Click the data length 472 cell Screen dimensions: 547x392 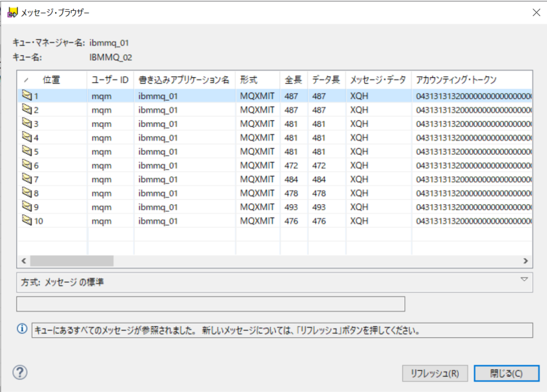click(x=319, y=166)
